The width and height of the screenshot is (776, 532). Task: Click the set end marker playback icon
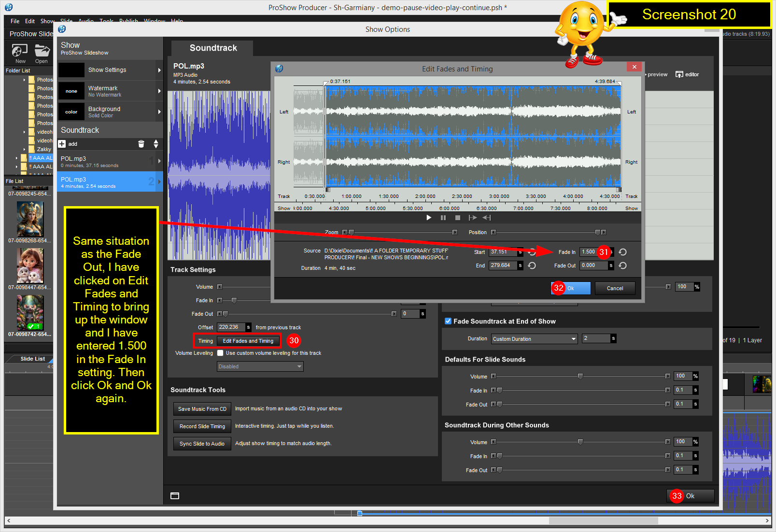487,218
